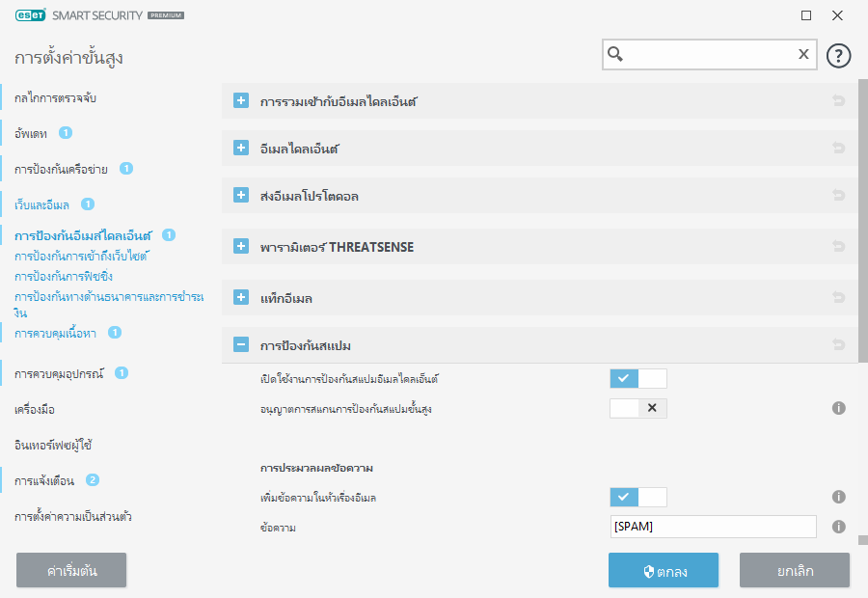Collapse the การป้องกันสแปม section
Screen dimensions: 868x598
[x=241, y=344]
